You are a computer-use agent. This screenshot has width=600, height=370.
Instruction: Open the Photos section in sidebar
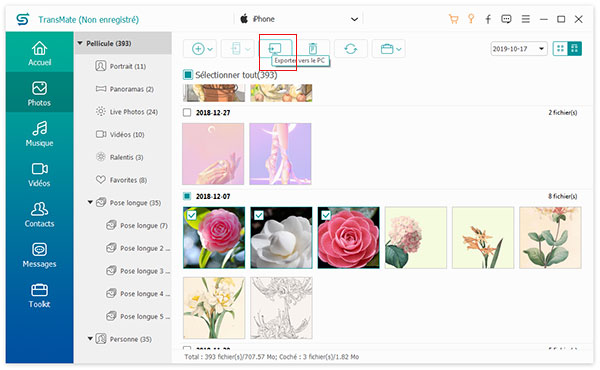pyautogui.click(x=39, y=93)
